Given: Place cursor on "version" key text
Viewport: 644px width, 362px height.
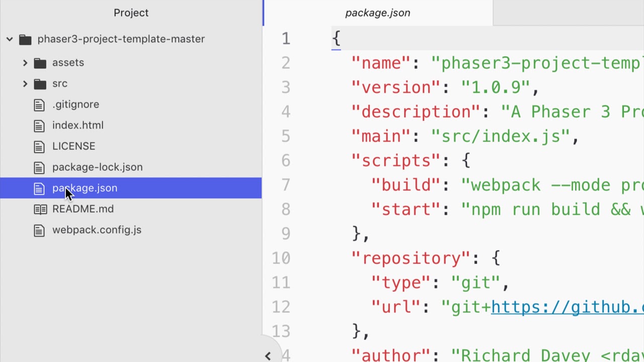Looking at the screenshot, I should click(396, 87).
